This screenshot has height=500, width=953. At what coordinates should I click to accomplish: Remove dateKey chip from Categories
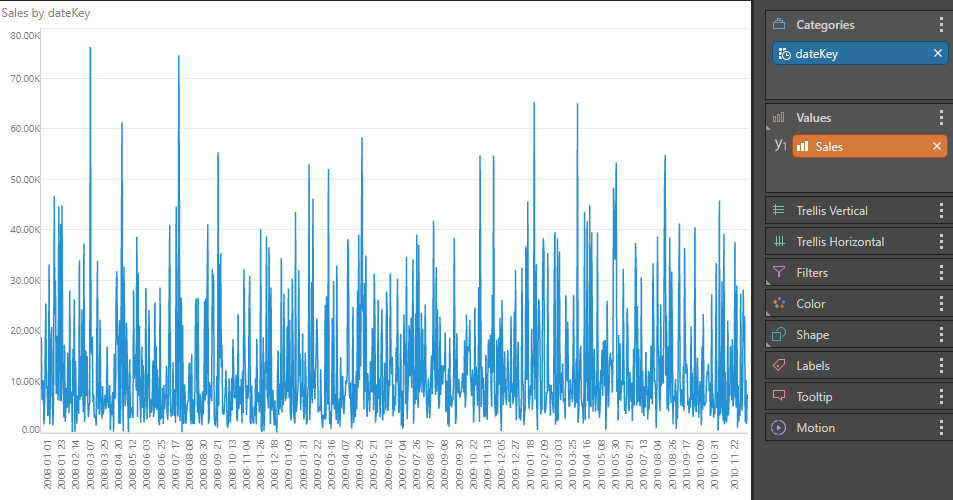tap(937, 54)
